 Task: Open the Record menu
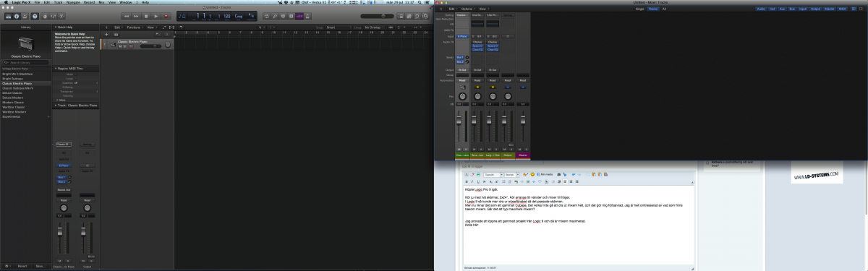[x=89, y=2]
